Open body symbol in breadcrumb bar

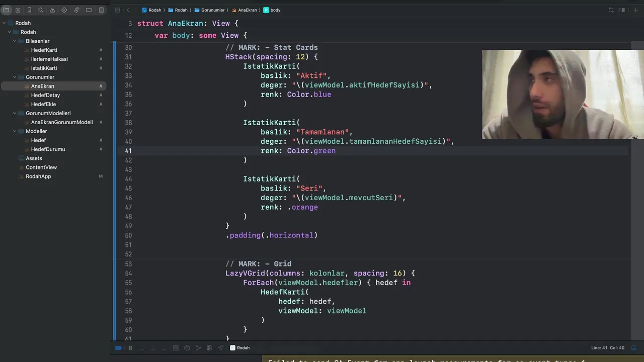[x=272, y=10]
